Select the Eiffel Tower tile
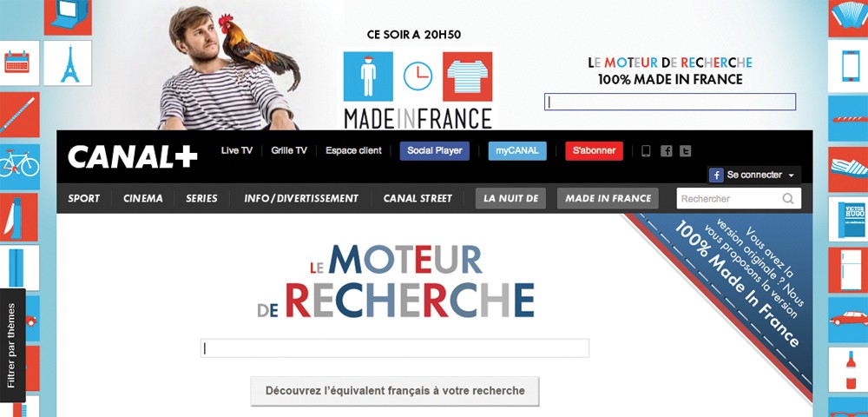This screenshot has width=868, height=417. (x=68, y=63)
